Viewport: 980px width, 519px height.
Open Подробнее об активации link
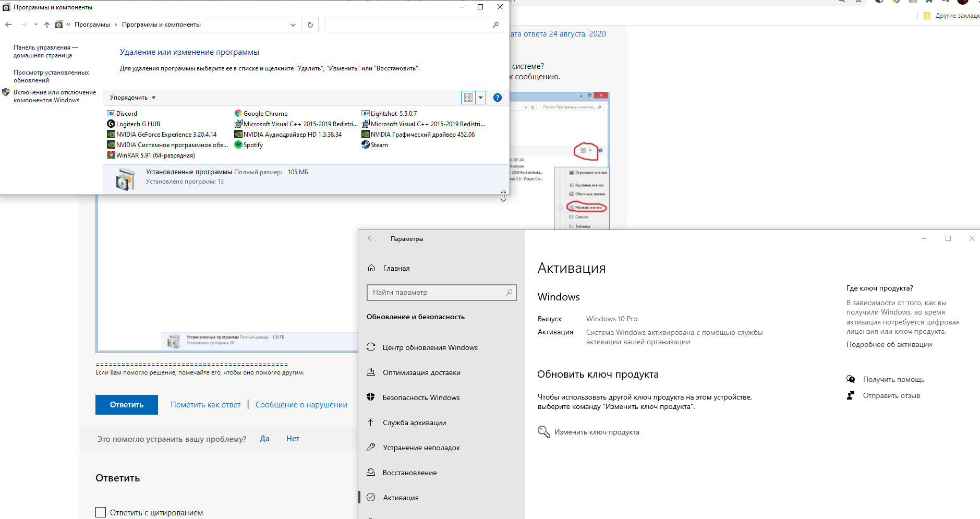coord(889,344)
